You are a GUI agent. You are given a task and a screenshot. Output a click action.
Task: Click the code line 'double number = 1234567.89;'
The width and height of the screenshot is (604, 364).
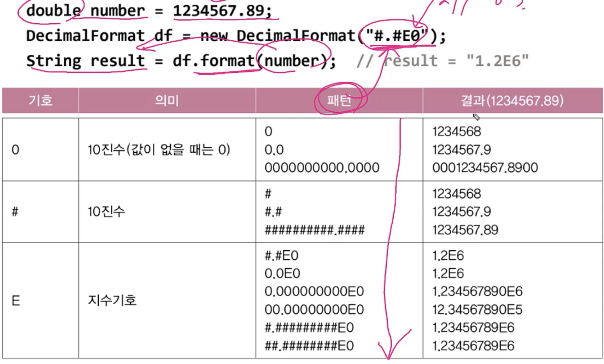[x=149, y=11]
